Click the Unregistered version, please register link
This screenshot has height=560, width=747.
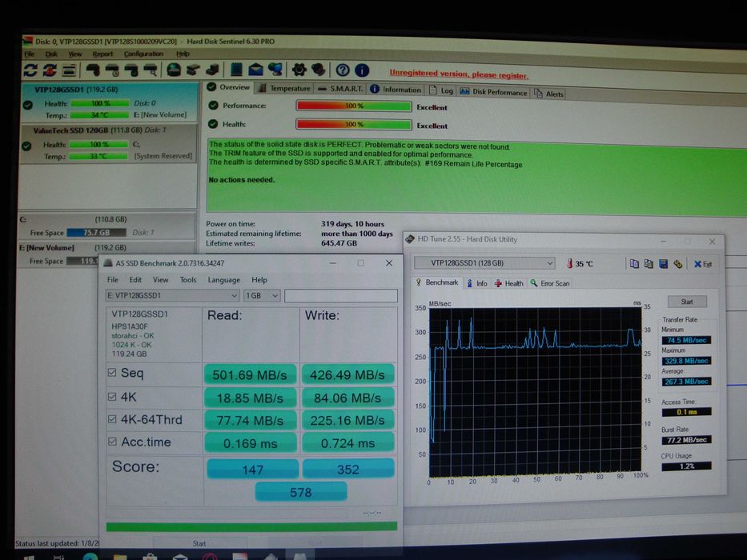coord(459,74)
